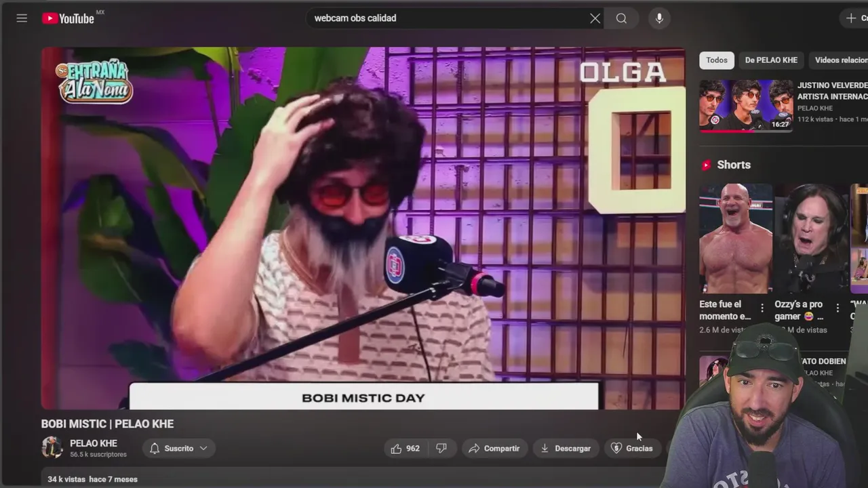Run the search with the magnifier button
This screenshot has height=488, width=868.
tap(621, 18)
